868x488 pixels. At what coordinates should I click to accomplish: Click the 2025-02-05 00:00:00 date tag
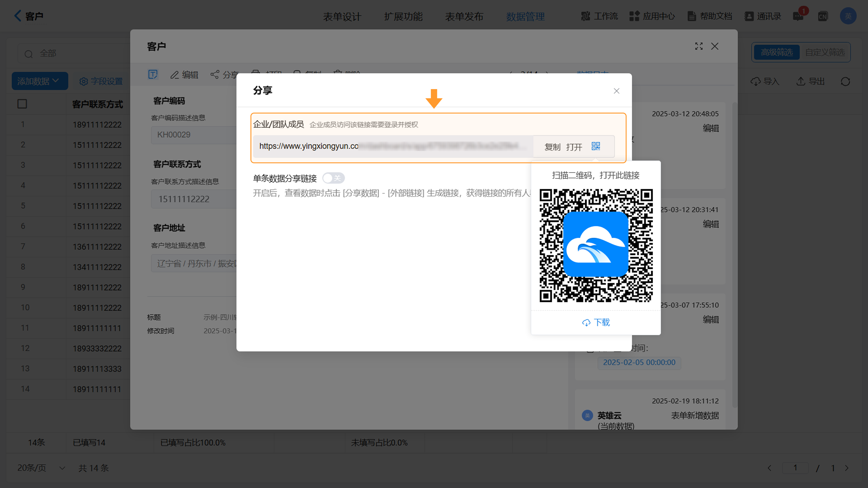tap(639, 363)
